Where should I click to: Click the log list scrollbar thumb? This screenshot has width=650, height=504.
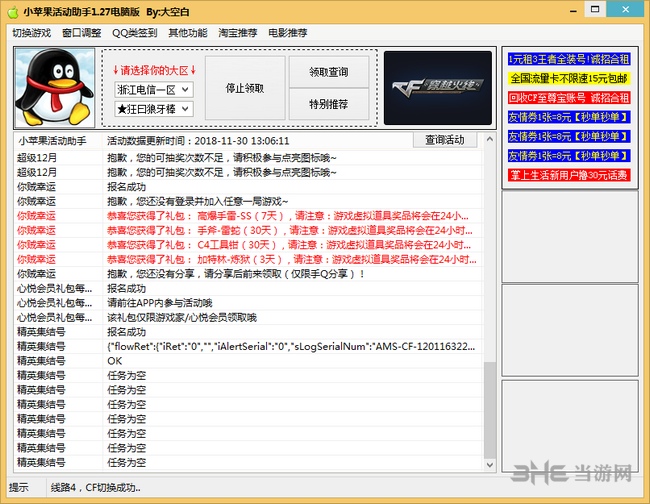[490, 410]
